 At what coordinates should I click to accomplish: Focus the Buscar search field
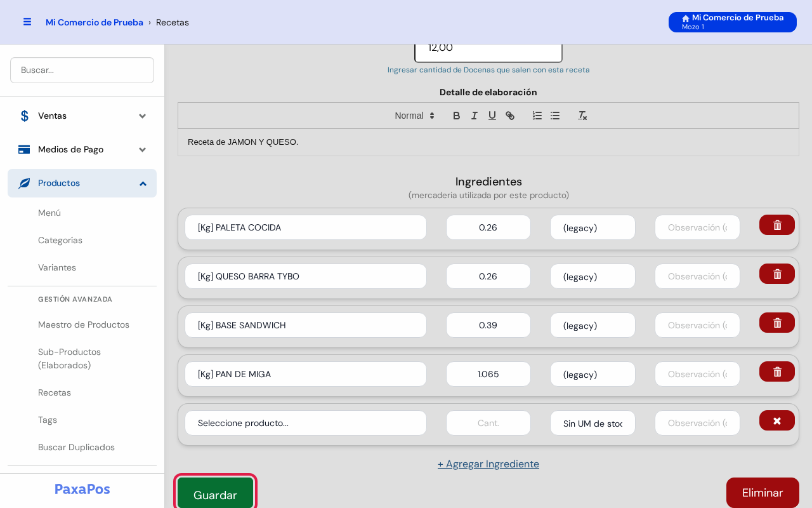(82, 70)
